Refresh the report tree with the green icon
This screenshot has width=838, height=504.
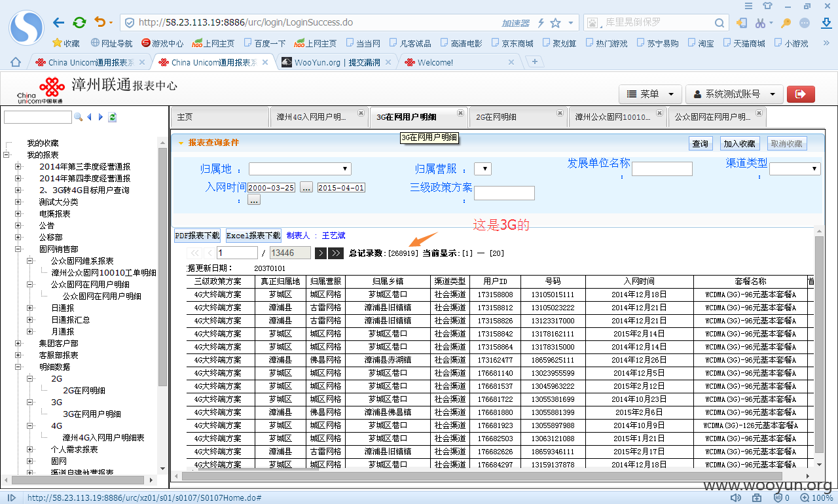[113, 117]
